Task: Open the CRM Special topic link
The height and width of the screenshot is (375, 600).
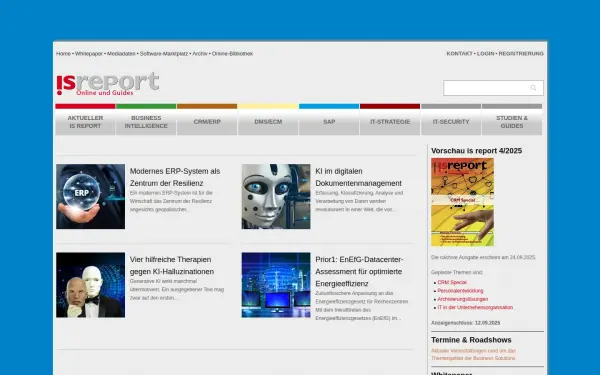Action: point(452,282)
